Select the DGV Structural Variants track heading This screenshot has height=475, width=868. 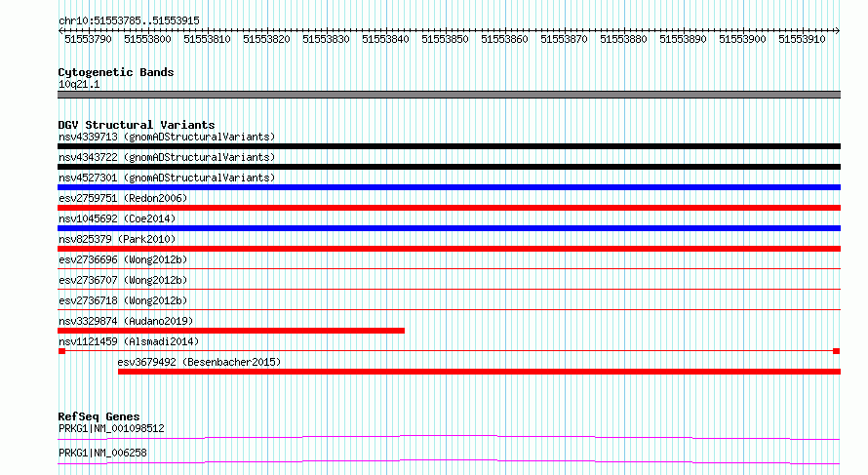click(x=137, y=125)
